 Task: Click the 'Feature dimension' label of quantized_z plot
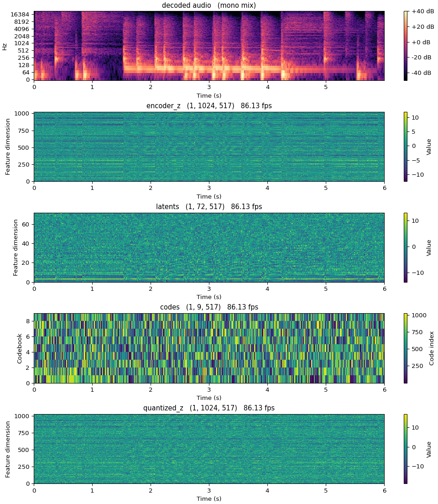[x=8, y=449]
